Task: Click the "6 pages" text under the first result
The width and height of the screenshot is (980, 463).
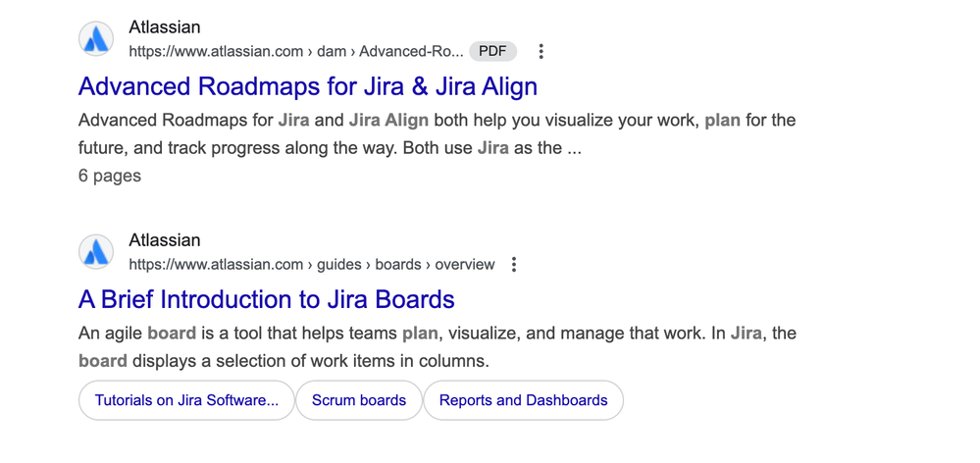Action: click(x=109, y=177)
